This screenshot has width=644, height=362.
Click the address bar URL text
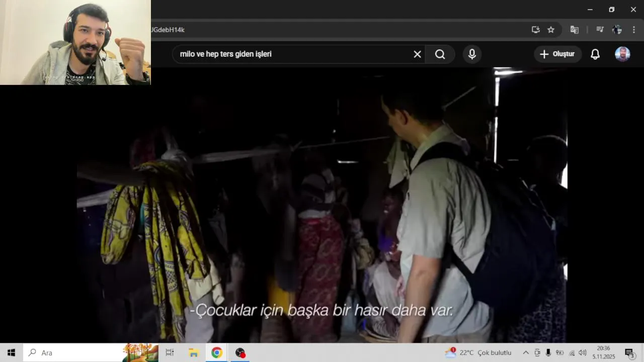(168, 30)
